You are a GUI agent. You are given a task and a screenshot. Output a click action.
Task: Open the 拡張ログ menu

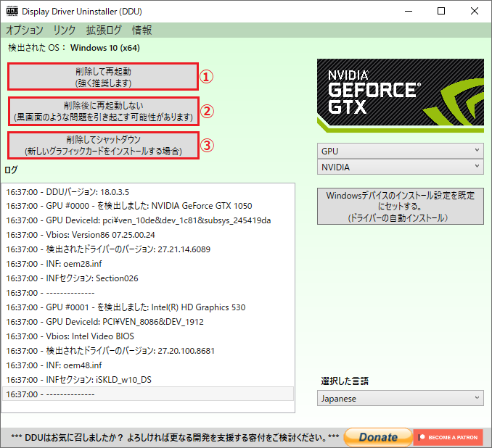click(x=104, y=30)
